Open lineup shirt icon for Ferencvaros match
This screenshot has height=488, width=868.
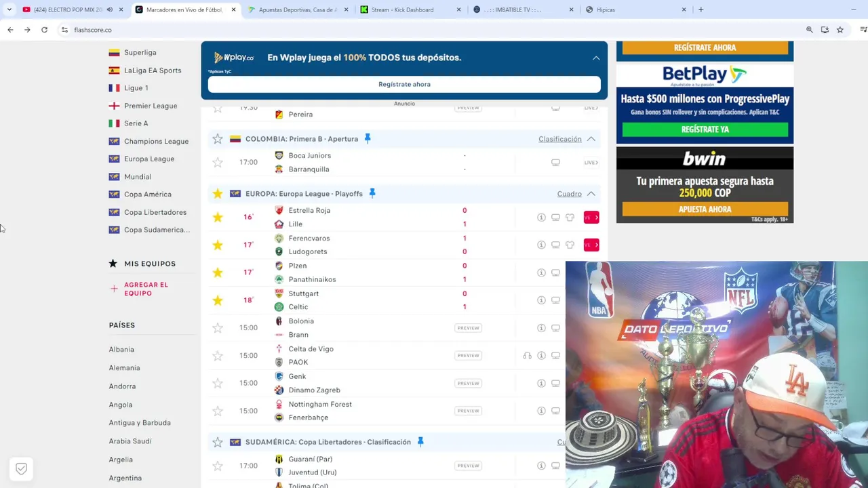coord(570,245)
